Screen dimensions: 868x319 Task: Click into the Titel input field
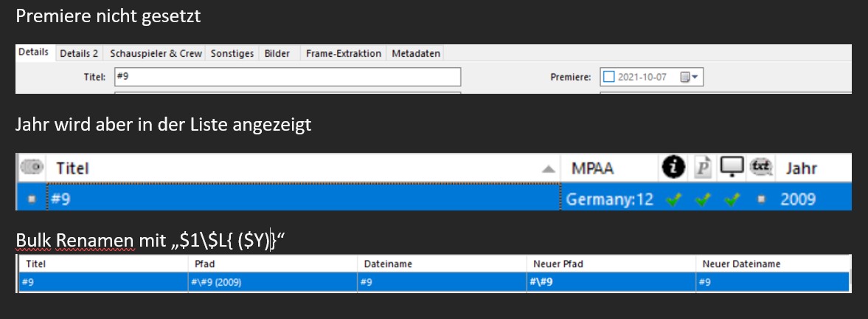click(288, 77)
